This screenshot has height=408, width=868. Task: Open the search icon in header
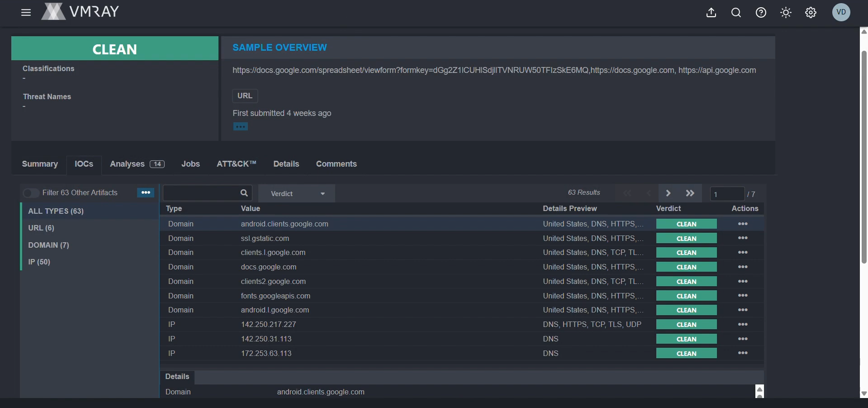tap(736, 13)
